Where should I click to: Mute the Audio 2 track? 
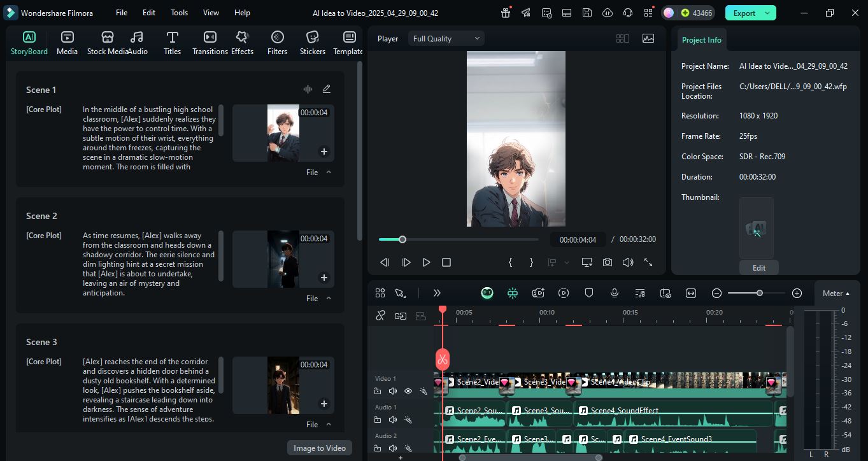(x=393, y=448)
